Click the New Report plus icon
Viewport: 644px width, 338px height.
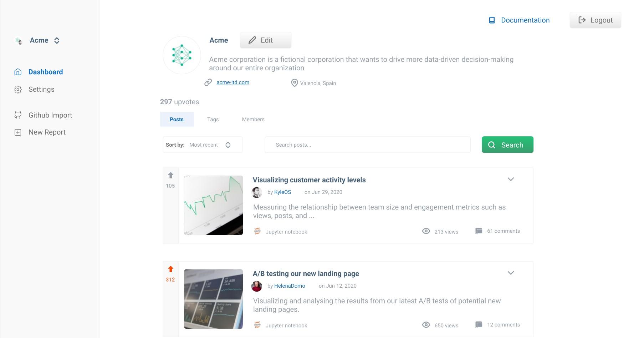[x=18, y=132]
